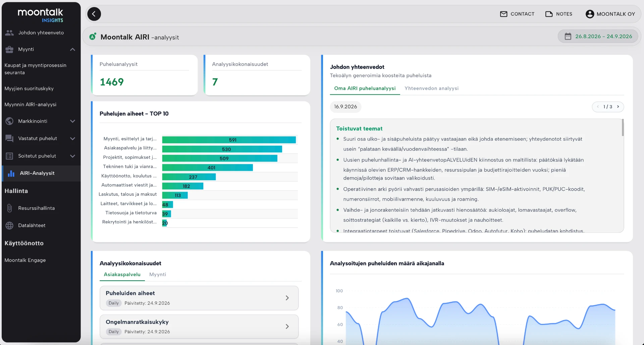644x345 pixels.
Task: Expand the Vastatut puhelut section
Action: coord(72,139)
